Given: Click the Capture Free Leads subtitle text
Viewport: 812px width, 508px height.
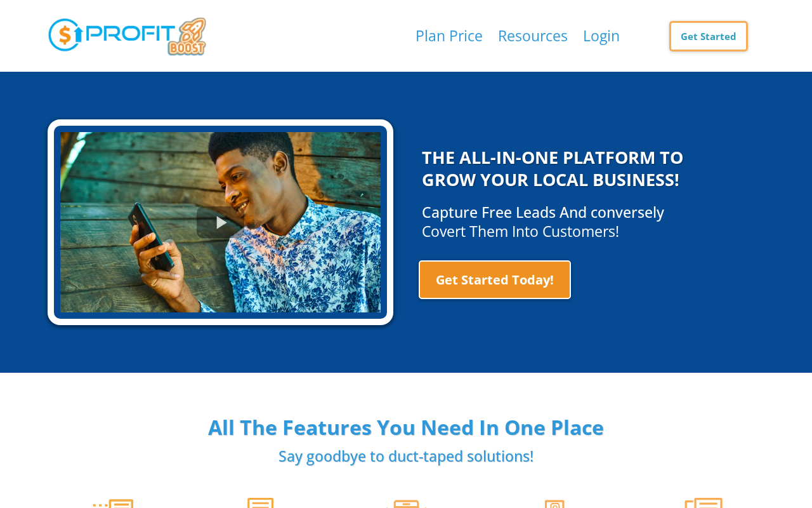Looking at the screenshot, I should (x=543, y=222).
